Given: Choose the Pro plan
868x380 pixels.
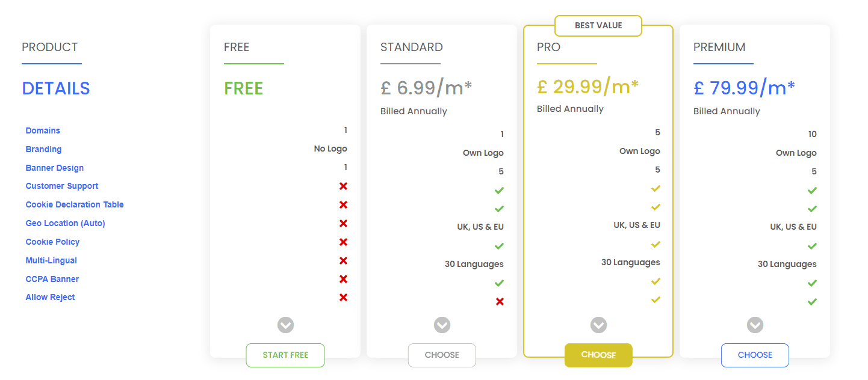Looking at the screenshot, I should click(598, 355).
